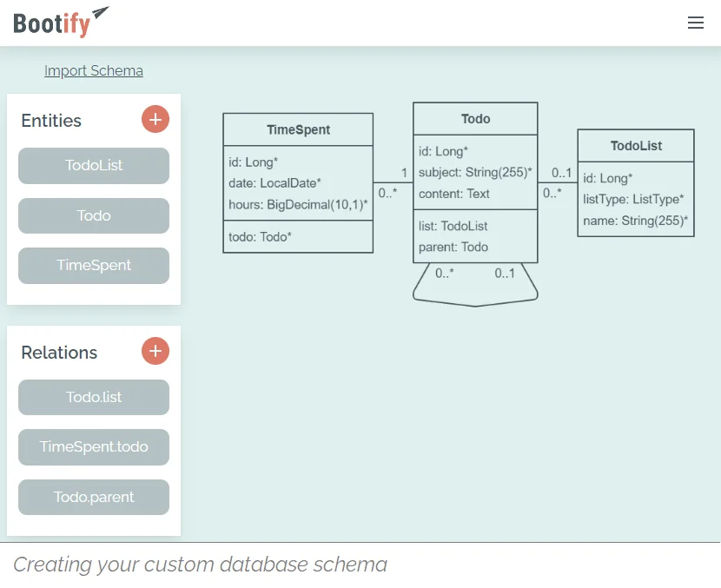721x588 pixels.
Task: Click 'todo: Todo*' relation field
Action: pyautogui.click(x=260, y=237)
